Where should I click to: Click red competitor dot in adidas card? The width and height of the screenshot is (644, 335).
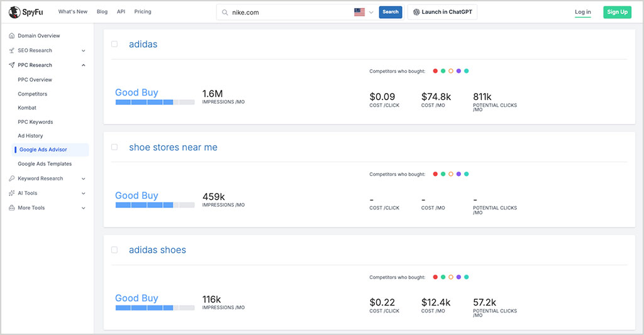click(x=435, y=71)
